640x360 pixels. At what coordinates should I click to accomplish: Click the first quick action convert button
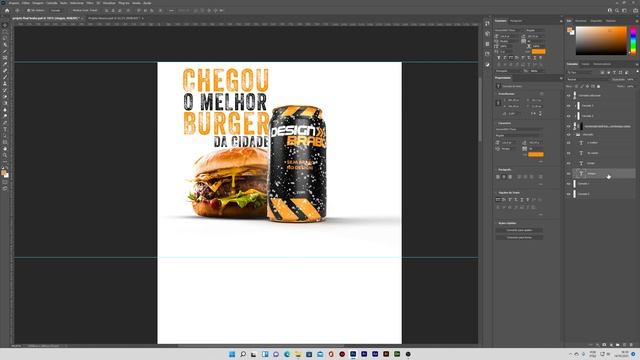pos(519,230)
